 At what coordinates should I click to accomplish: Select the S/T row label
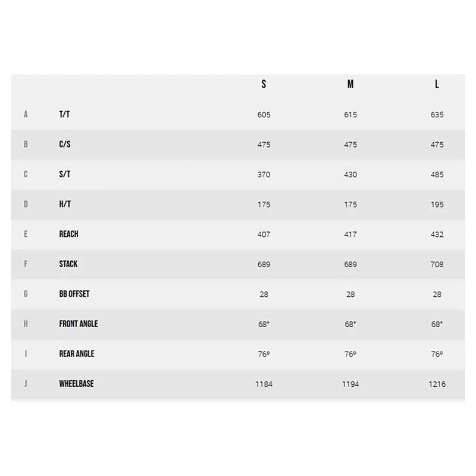tap(65, 174)
